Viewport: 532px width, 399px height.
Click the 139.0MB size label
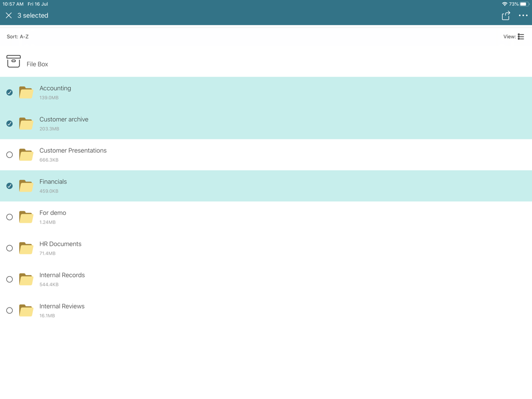[x=49, y=98]
